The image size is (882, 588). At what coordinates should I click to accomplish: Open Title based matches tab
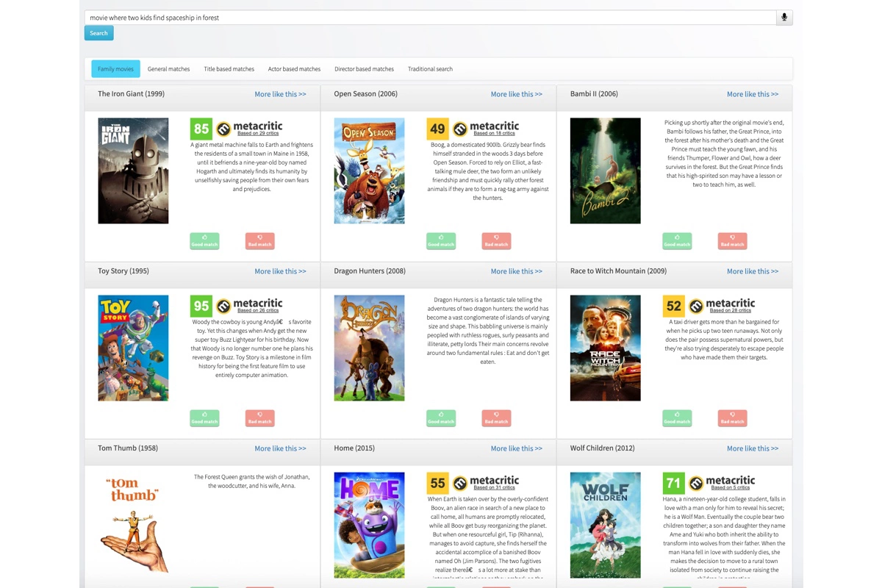pos(229,69)
